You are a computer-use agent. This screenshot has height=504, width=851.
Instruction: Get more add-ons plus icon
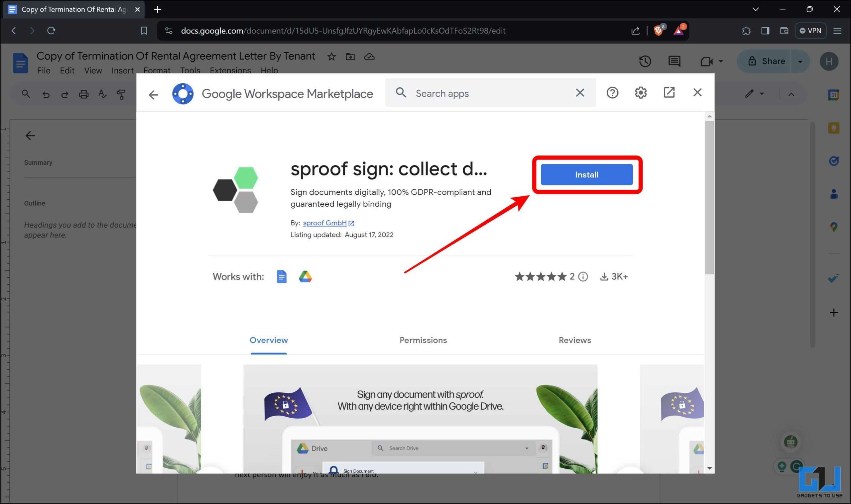click(x=833, y=312)
